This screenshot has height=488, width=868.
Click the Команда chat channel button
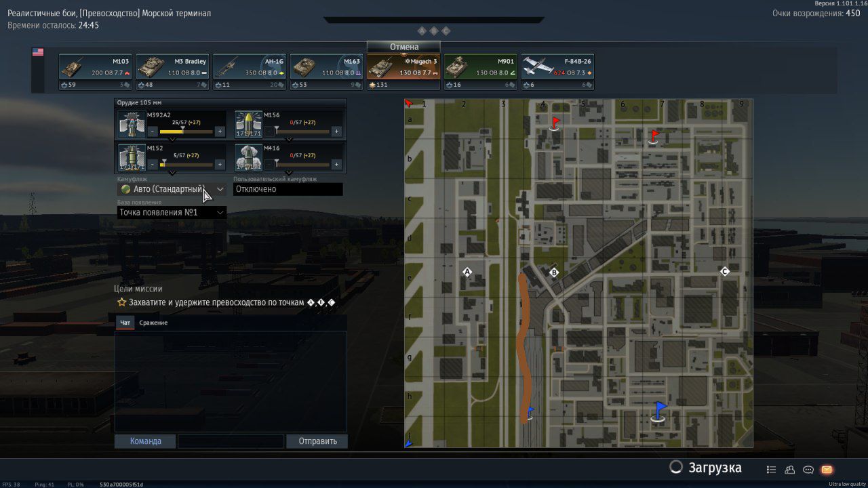pyautogui.click(x=146, y=441)
